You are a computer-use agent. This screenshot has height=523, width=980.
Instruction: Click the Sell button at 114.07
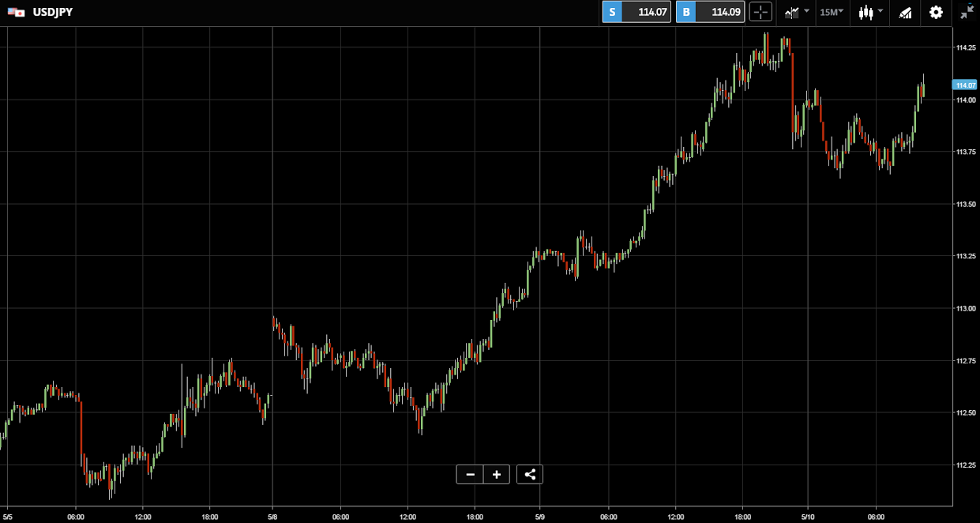tap(636, 12)
